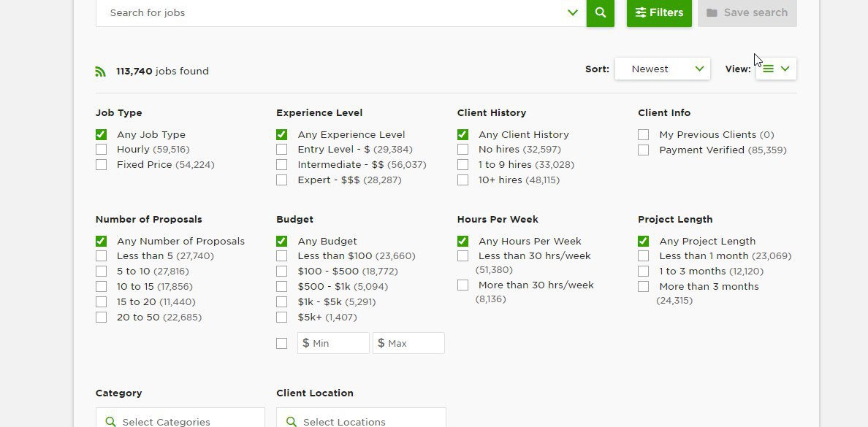Check Payment Verified
868x427 pixels.
click(x=643, y=150)
